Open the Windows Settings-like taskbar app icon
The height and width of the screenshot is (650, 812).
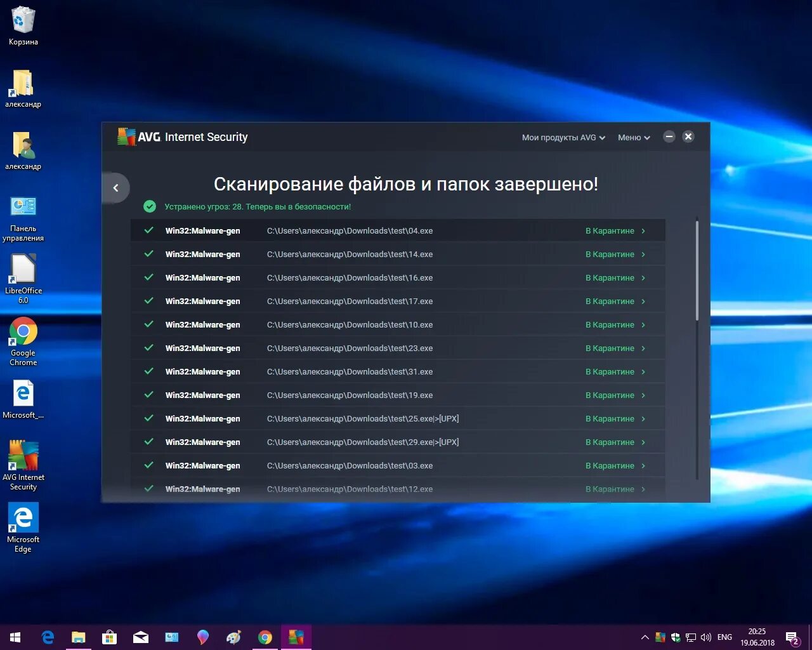[x=171, y=637]
